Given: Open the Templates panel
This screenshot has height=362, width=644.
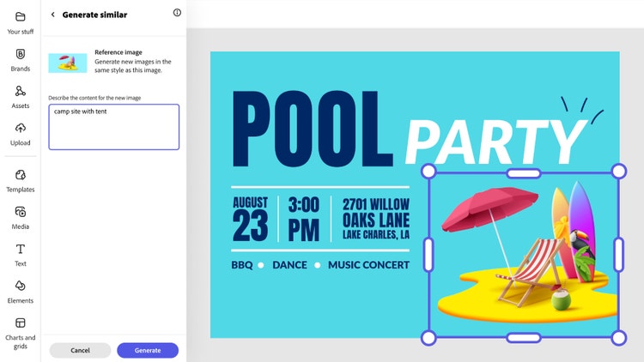Looking at the screenshot, I should click(x=20, y=175).
